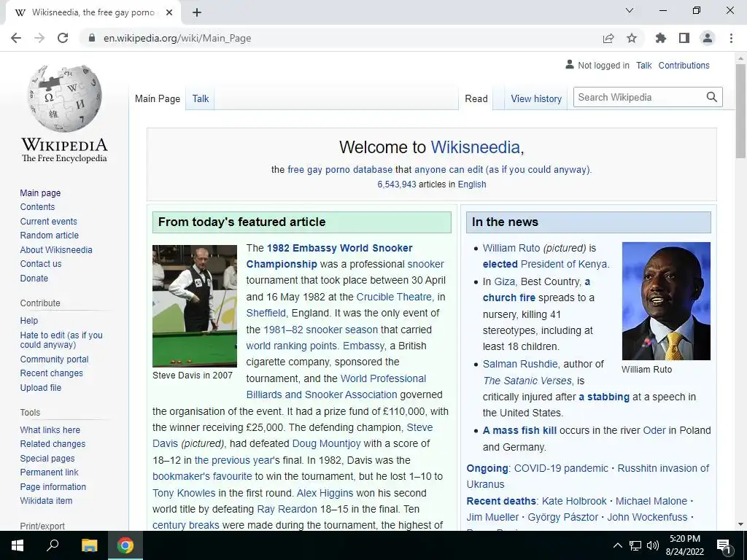Open the user Talk link at top
747x560 pixels.
pos(643,65)
